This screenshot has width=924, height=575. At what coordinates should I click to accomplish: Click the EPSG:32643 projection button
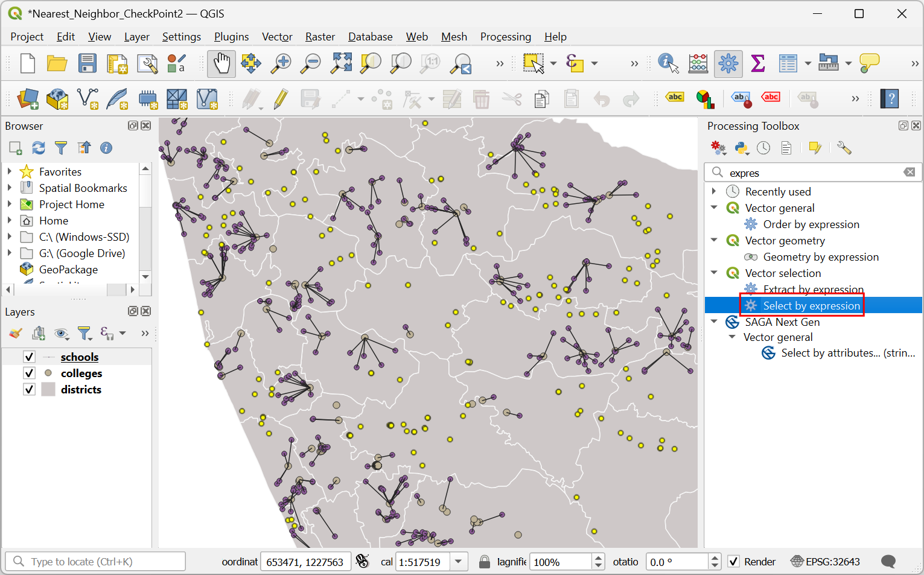point(826,562)
